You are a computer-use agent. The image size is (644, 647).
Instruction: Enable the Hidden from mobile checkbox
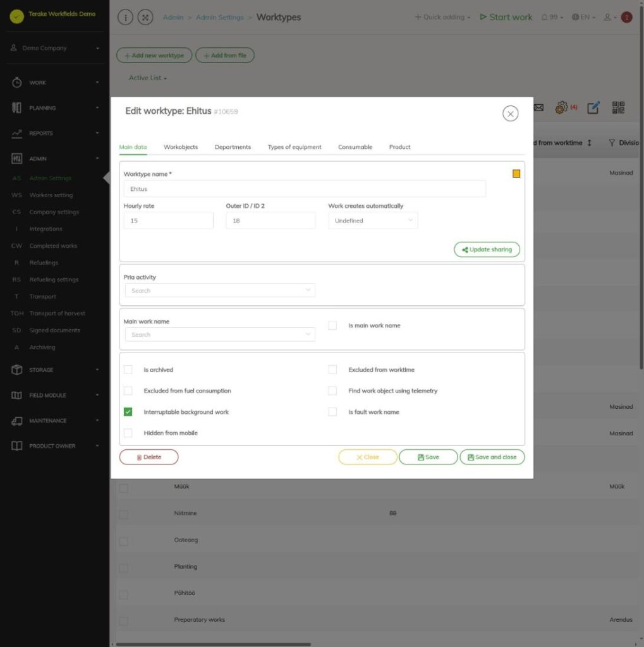click(x=128, y=433)
